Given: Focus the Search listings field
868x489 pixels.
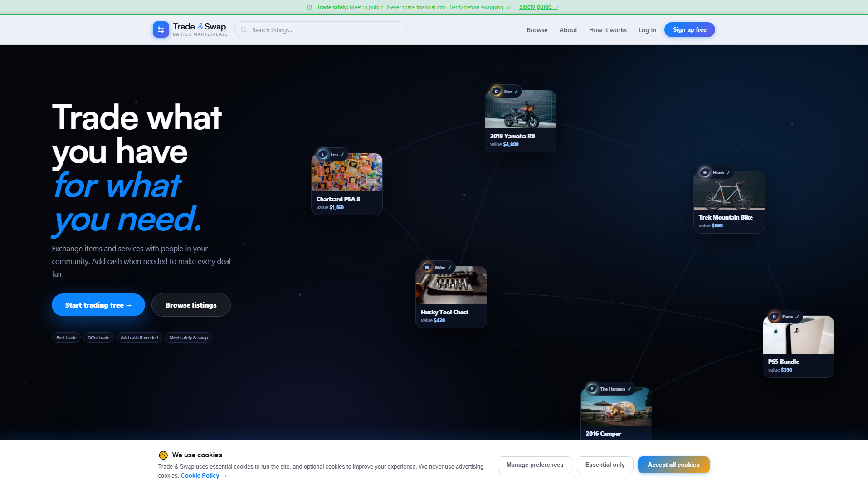Looking at the screenshot, I should pyautogui.click(x=320, y=29).
